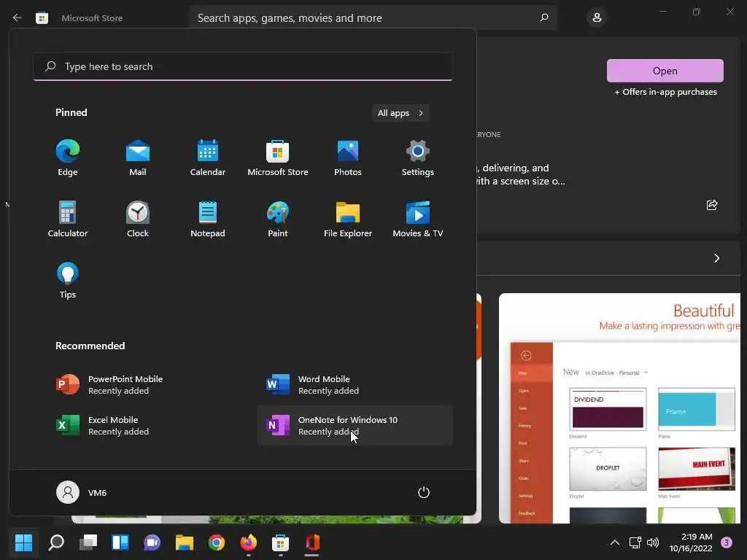747x560 pixels.
Task: Click the Windows Start button
Action: point(23,542)
